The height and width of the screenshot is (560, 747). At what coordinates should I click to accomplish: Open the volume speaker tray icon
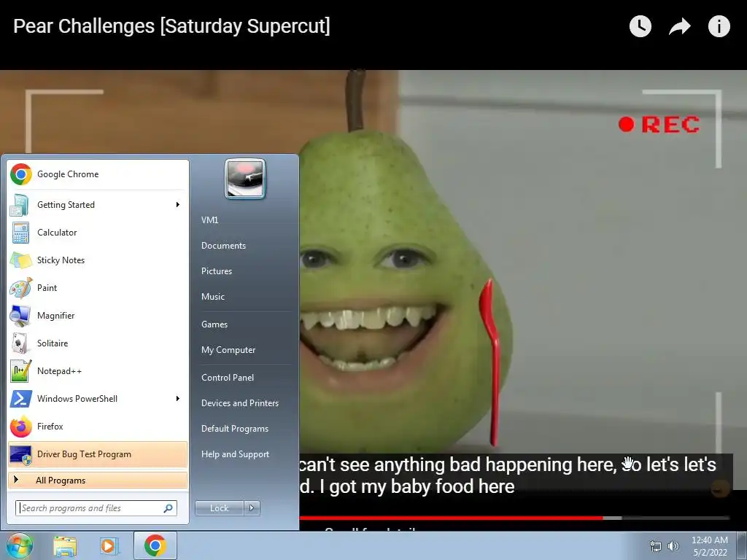pyautogui.click(x=673, y=546)
